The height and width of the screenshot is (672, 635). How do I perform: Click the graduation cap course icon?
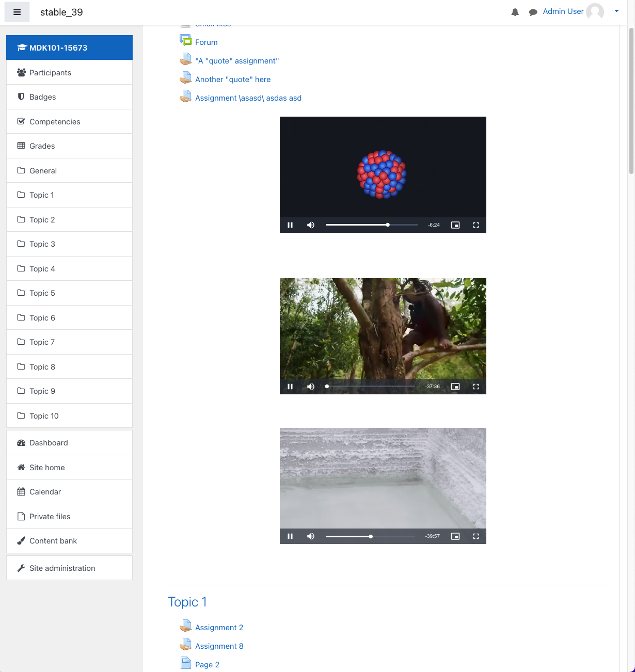click(22, 47)
